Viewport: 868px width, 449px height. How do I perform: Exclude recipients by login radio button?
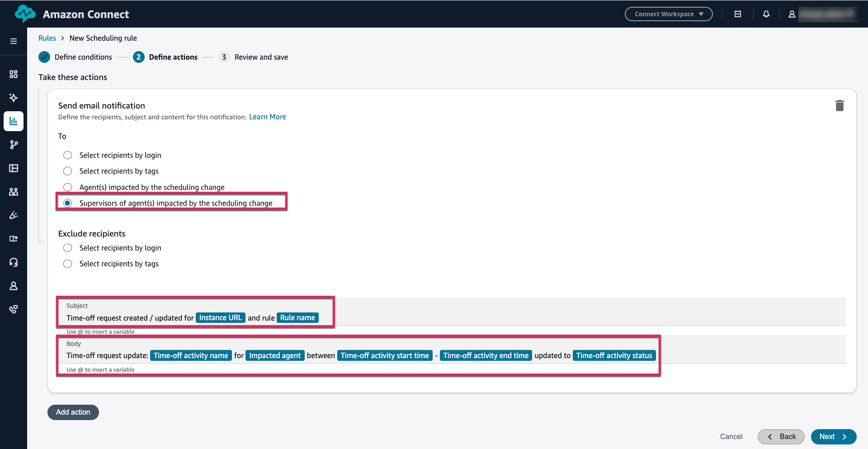(67, 248)
